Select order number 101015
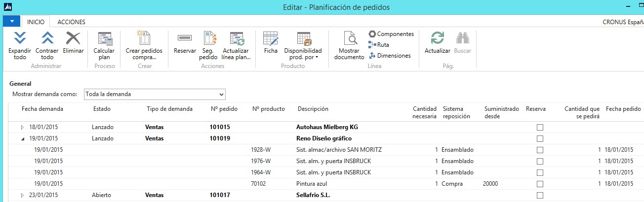This screenshot has width=644, height=202. 220,127
